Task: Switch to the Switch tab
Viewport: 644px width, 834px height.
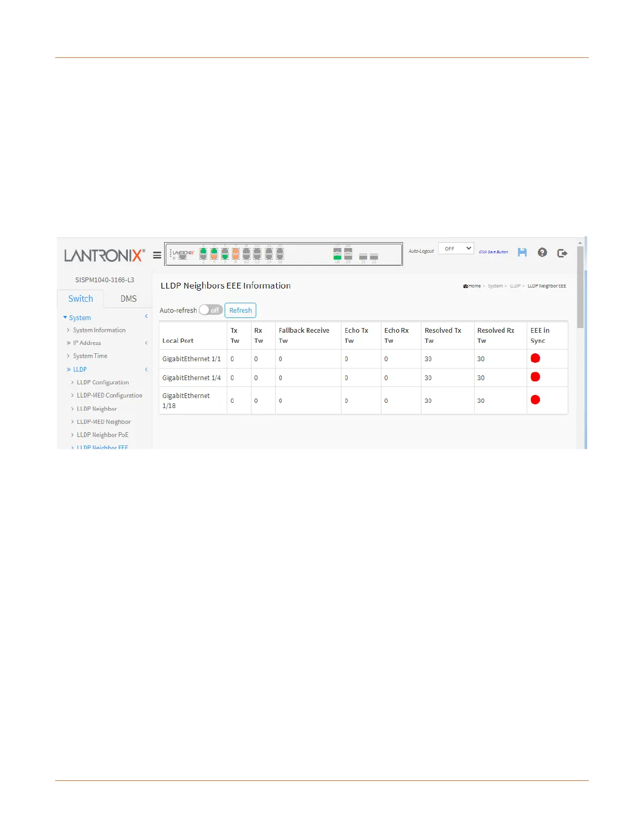Action: coord(80,299)
